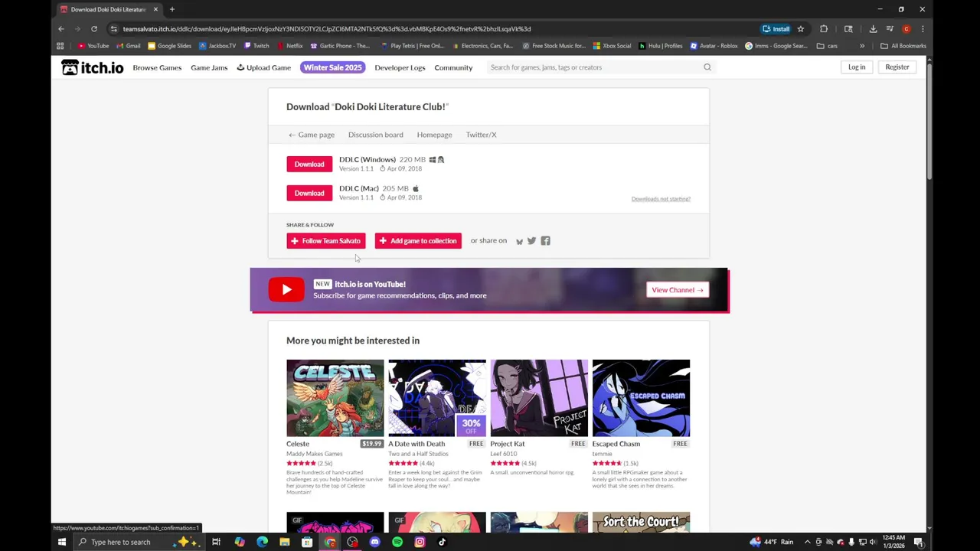Install the web app button
Viewport: 980px width, 551px height.
point(776,29)
